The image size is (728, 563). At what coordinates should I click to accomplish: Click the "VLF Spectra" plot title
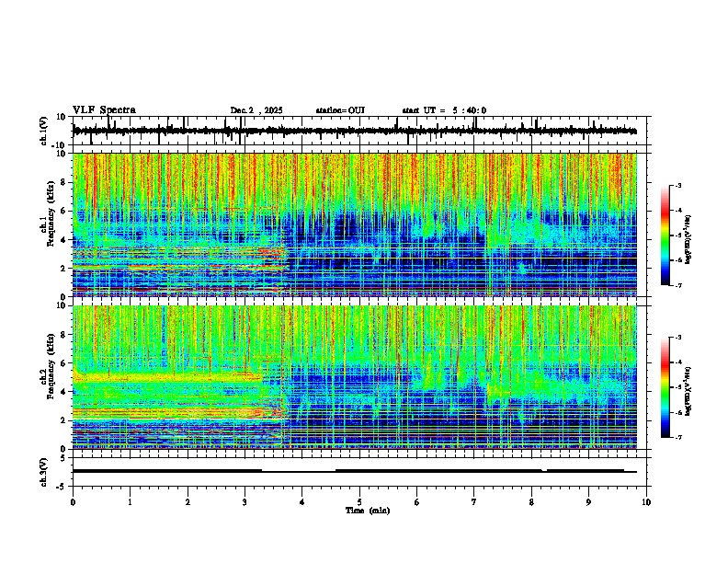pyautogui.click(x=104, y=110)
